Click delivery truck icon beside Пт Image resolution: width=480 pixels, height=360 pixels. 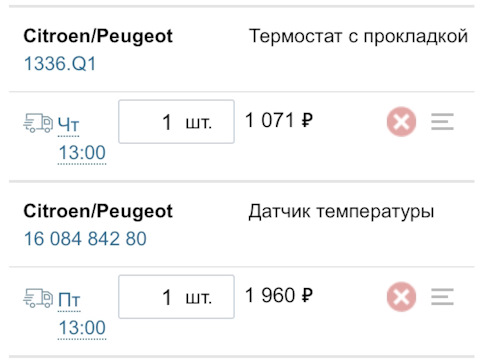[x=38, y=298]
